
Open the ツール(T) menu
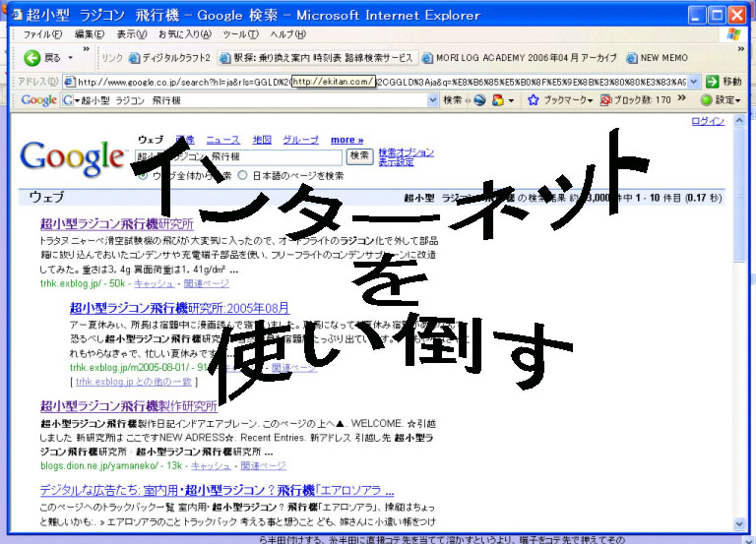click(x=240, y=34)
